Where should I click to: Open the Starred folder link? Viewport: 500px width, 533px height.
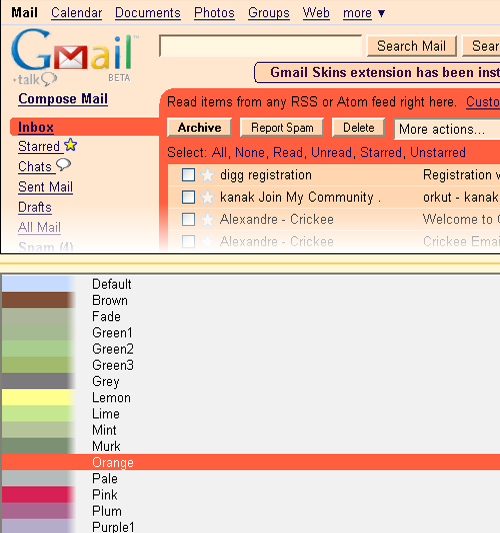click(39, 147)
